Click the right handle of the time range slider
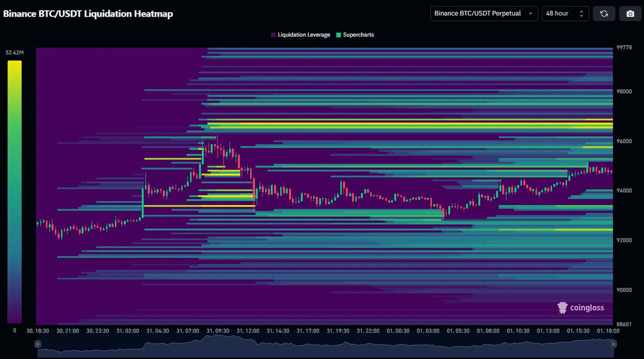Viewport: 644px width, 359px height. coord(614,344)
